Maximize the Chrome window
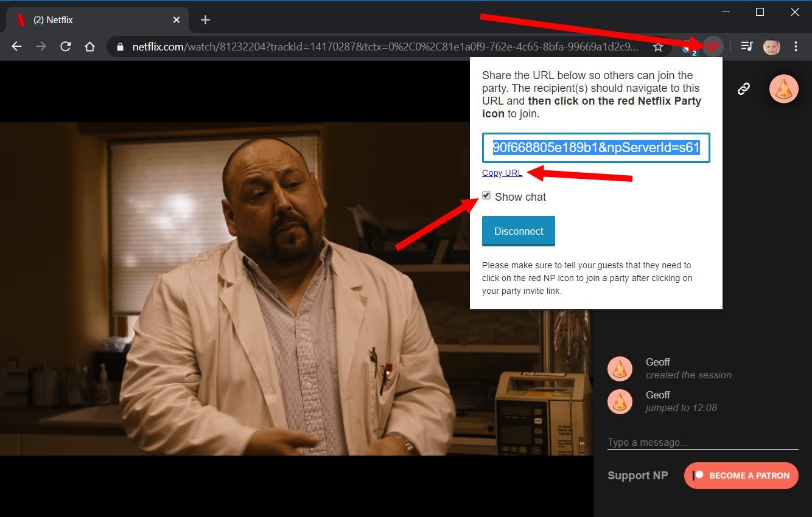This screenshot has width=812, height=517. point(760,12)
